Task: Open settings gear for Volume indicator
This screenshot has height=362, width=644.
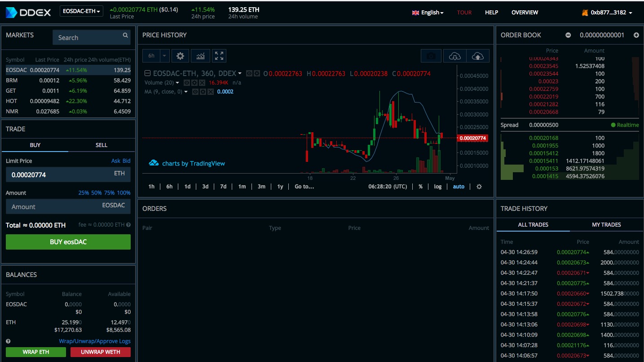Action: [x=194, y=83]
